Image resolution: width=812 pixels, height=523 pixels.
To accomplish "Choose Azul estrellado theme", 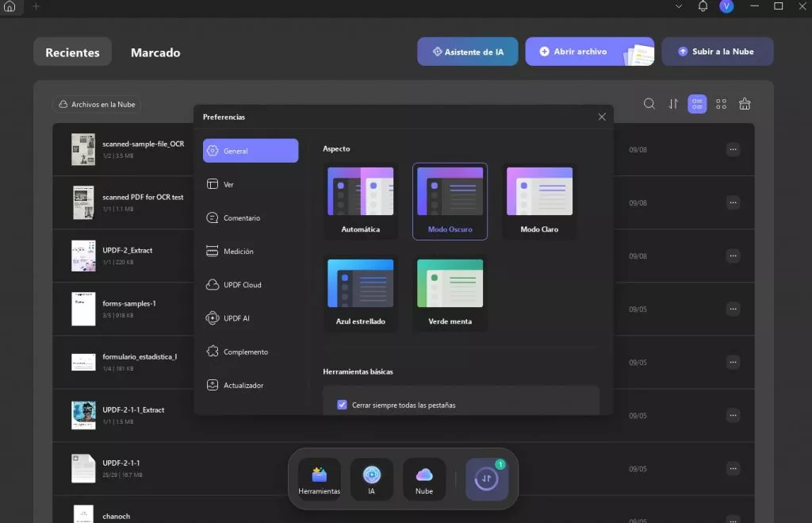I will (x=361, y=294).
